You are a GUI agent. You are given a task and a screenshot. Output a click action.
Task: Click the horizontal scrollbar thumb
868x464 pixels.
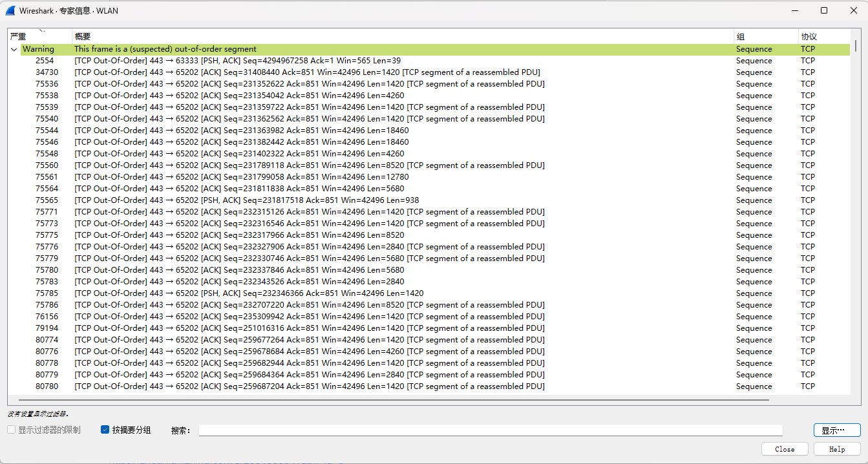pyautogui.click(x=393, y=400)
